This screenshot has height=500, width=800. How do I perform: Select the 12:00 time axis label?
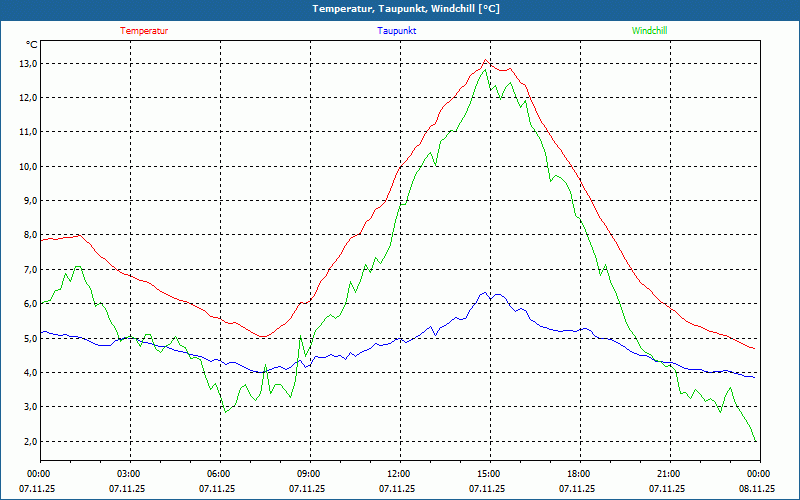(x=399, y=474)
